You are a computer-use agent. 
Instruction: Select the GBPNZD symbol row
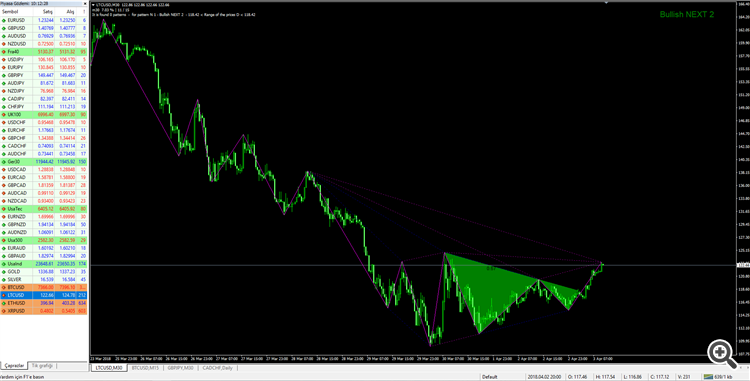[x=44, y=224]
